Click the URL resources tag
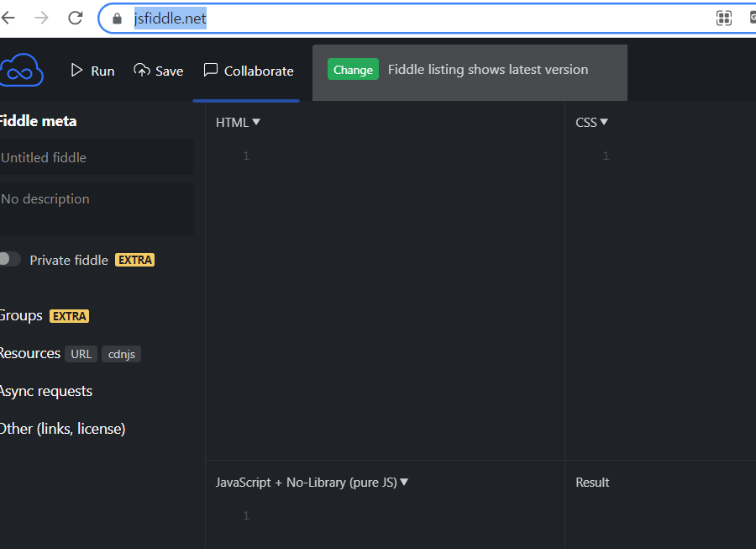The image size is (756, 549). (81, 354)
